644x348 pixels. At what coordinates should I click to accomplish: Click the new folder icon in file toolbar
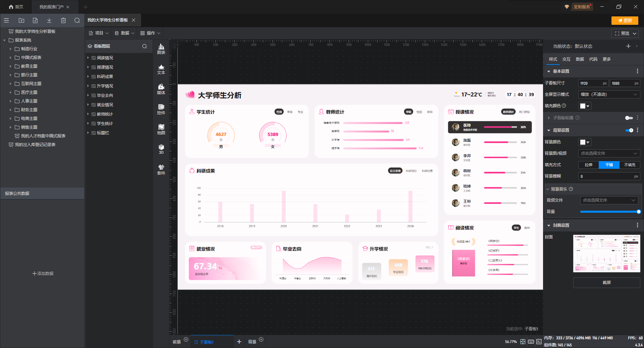[x=21, y=20]
